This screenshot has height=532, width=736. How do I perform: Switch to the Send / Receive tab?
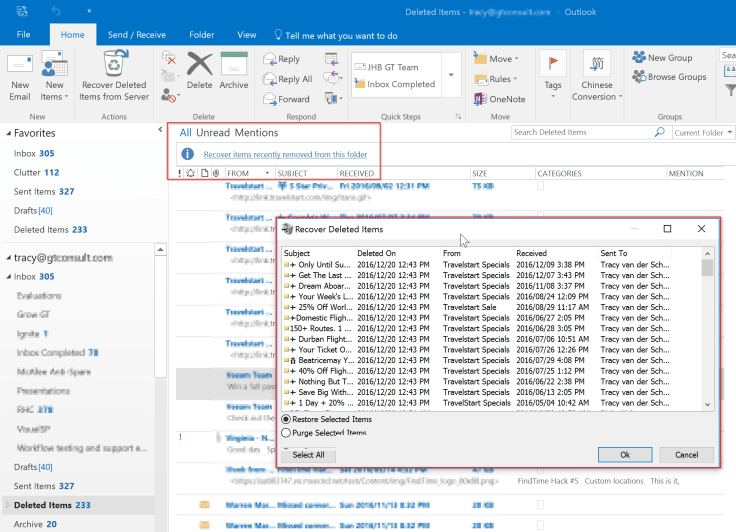(137, 35)
